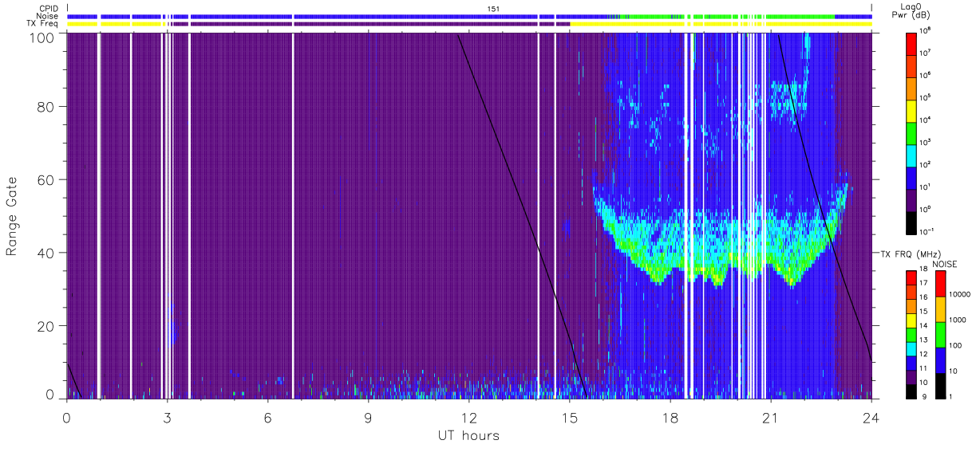Click the y-axis tick label '100'
Screen dimensions: 980x452
click(41, 37)
